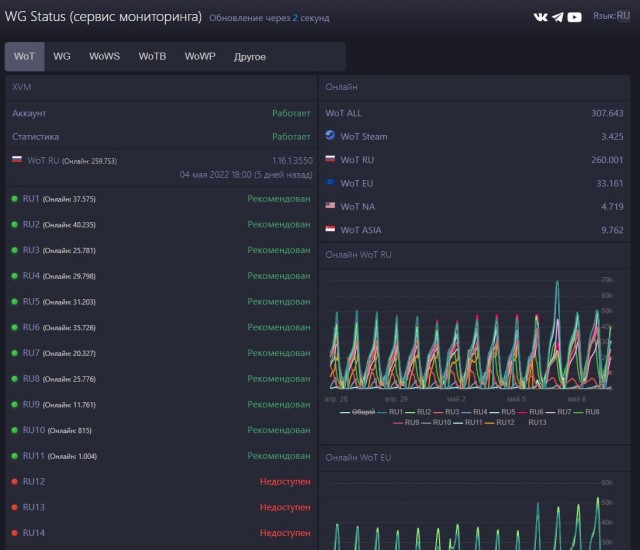
Task: Click the WG Status page title
Action: [x=103, y=16]
